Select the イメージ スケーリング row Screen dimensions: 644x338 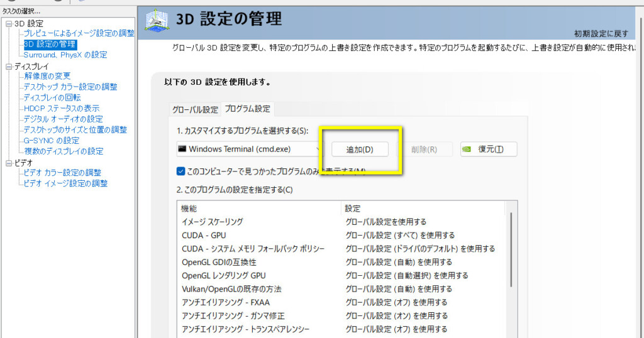[341, 222]
